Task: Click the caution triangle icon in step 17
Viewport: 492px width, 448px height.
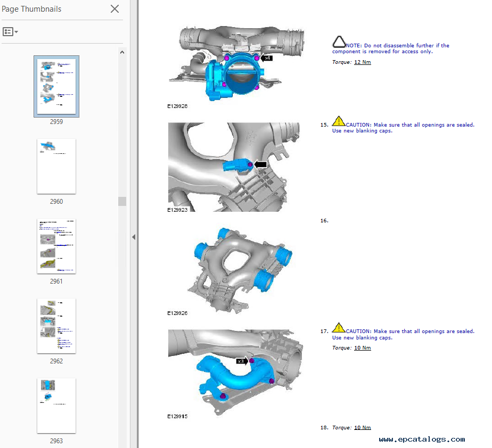Action: tap(338, 328)
